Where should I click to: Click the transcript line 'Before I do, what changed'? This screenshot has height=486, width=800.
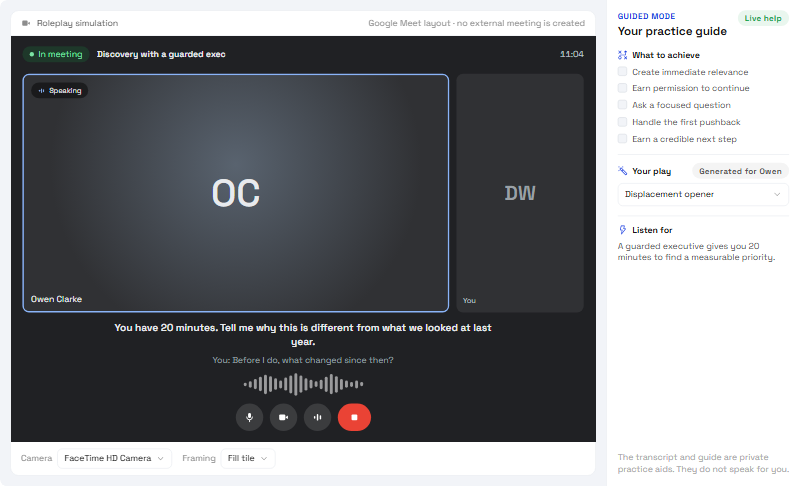coord(303,360)
